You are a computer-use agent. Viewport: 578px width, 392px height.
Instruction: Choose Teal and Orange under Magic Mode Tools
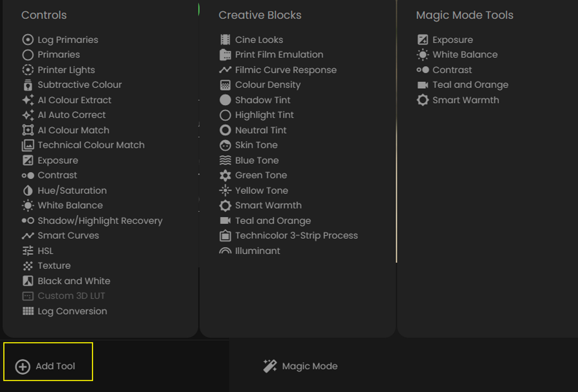pyautogui.click(x=462, y=85)
